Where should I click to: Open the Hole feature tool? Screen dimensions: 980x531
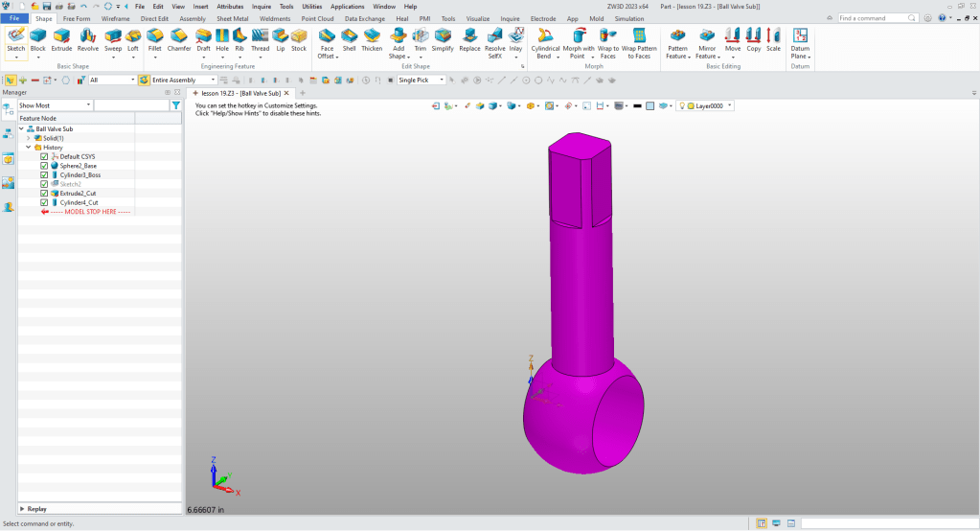click(222, 39)
